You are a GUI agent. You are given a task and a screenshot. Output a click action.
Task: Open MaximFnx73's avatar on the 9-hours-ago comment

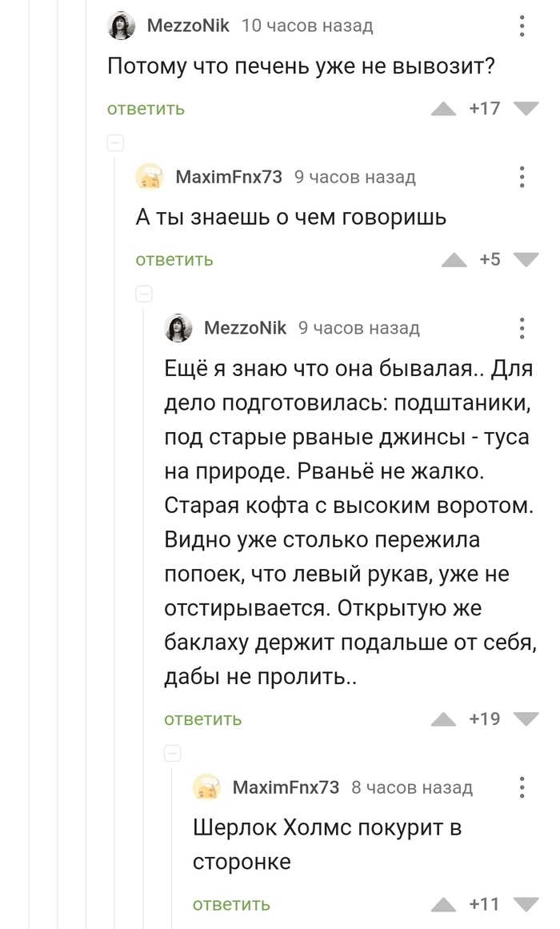pyautogui.click(x=150, y=177)
